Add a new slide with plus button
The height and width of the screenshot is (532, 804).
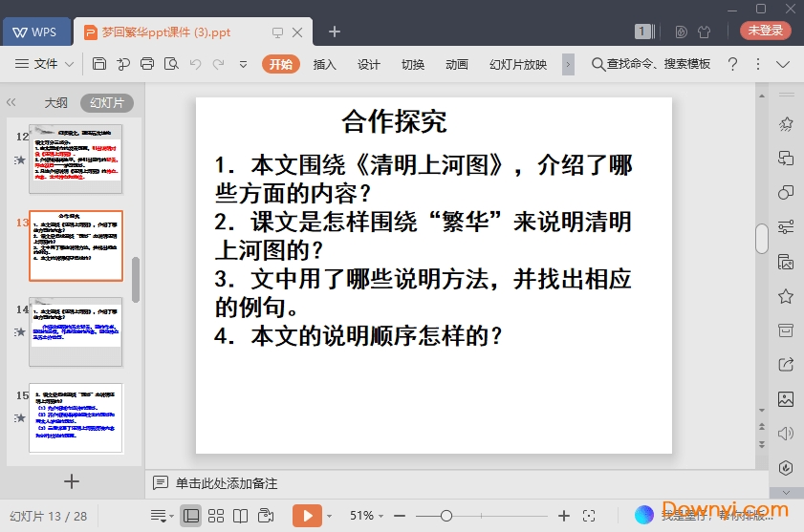[x=72, y=481]
